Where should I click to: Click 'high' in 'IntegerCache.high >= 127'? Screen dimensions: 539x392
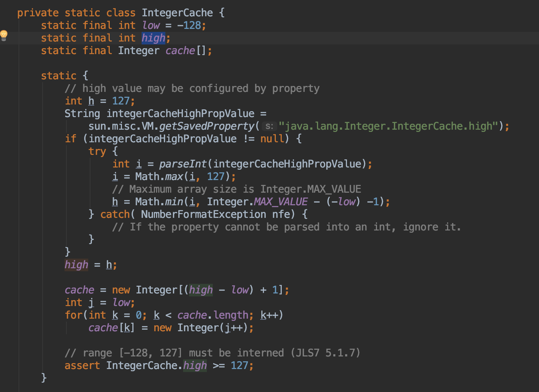click(x=195, y=366)
